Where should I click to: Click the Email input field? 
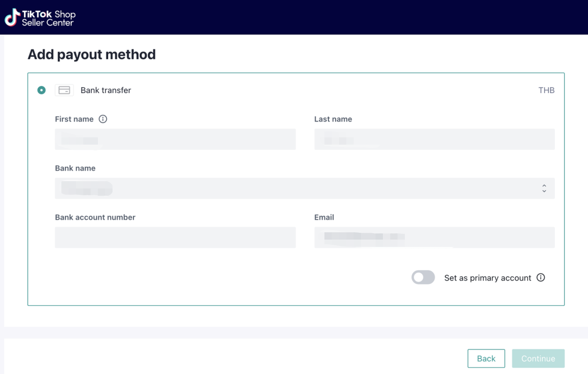434,238
